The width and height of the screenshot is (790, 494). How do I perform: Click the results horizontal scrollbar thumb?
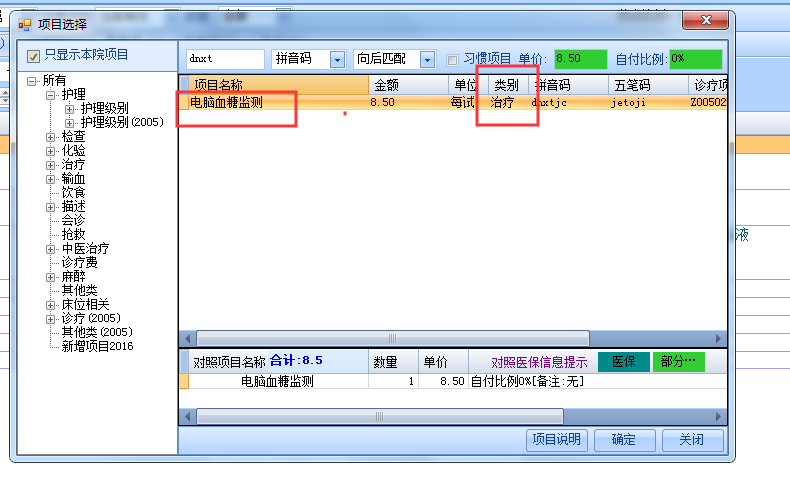click(392, 338)
